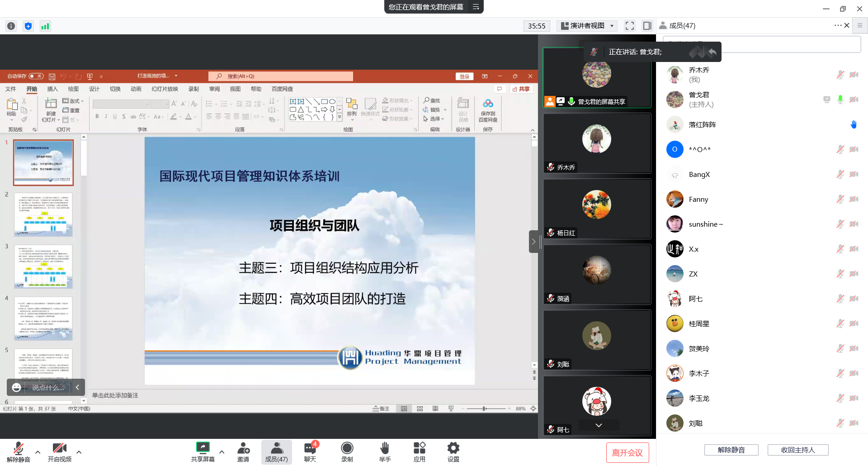Toggle notes pane via 备注 status button

pyautogui.click(x=381, y=409)
